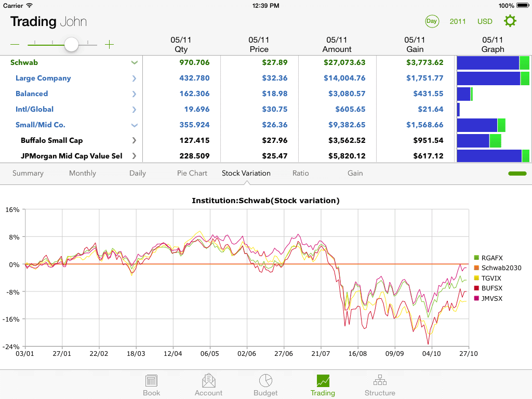Select the Trading chart icon
The image size is (532, 399).
[323, 381]
